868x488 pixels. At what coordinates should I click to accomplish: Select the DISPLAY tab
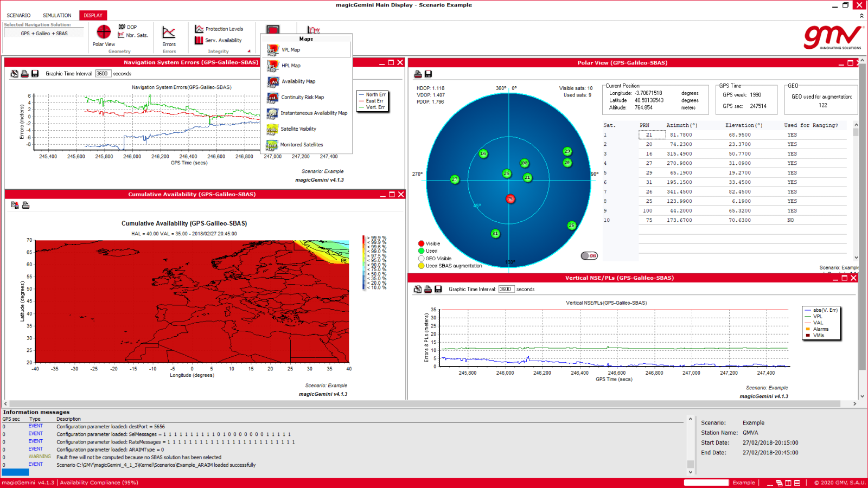pos(93,15)
